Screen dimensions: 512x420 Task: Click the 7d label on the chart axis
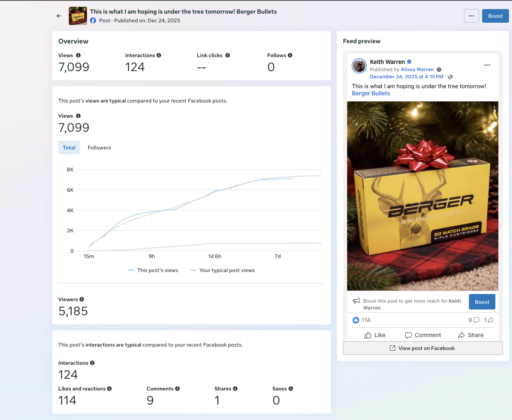pyautogui.click(x=278, y=256)
